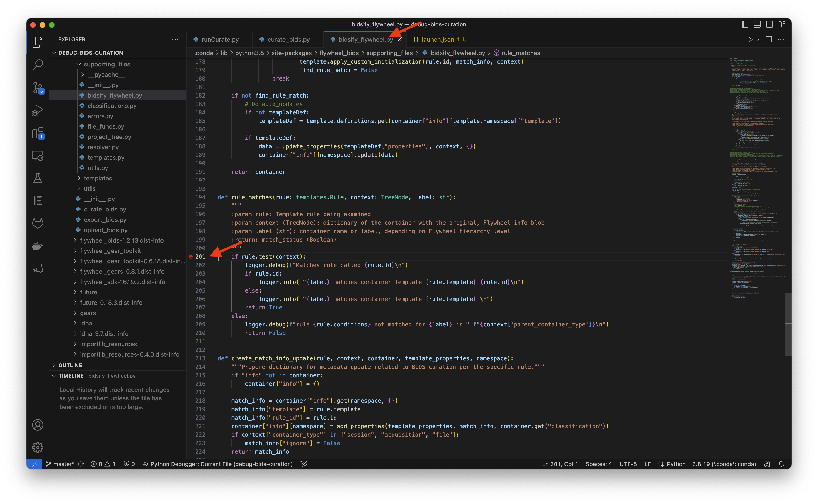The height and width of the screenshot is (504, 818).
Task: Click Ln 201, Col 1 status item
Action: pyautogui.click(x=560, y=464)
